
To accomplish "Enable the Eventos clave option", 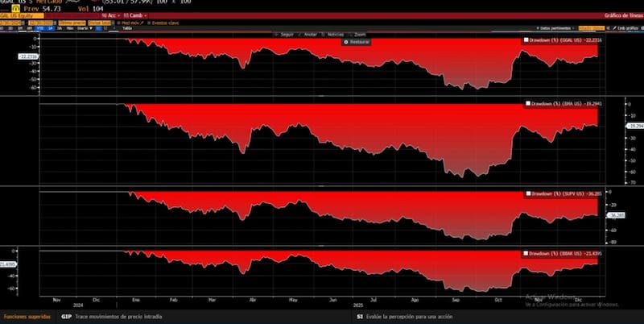I will (162, 23).
